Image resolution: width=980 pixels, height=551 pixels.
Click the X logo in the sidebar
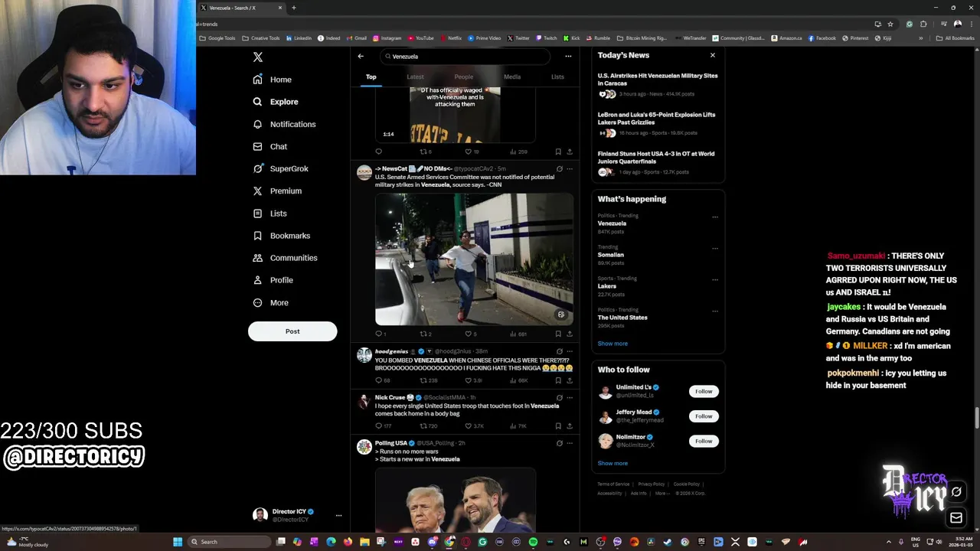click(x=258, y=57)
